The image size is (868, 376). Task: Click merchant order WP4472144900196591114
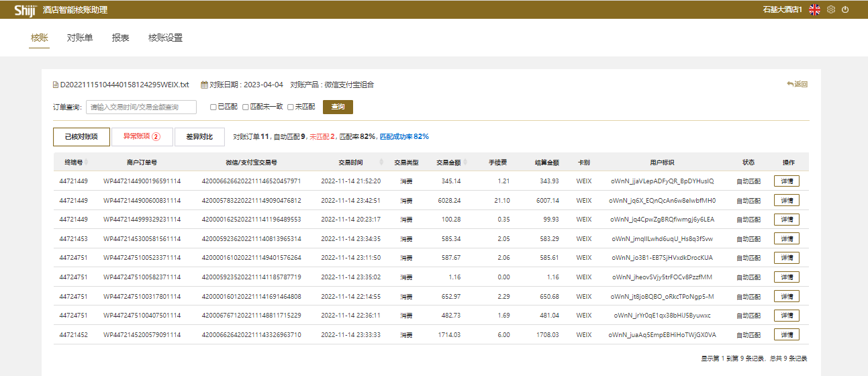point(142,181)
